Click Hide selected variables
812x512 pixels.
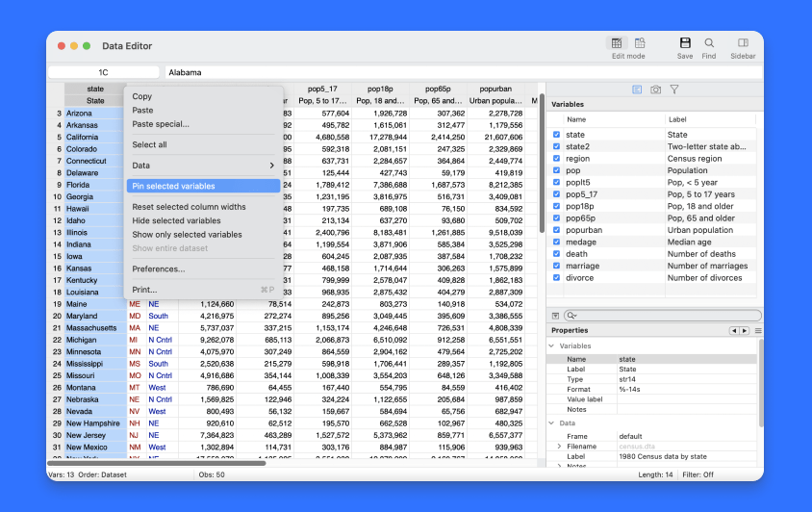pyautogui.click(x=203, y=220)
